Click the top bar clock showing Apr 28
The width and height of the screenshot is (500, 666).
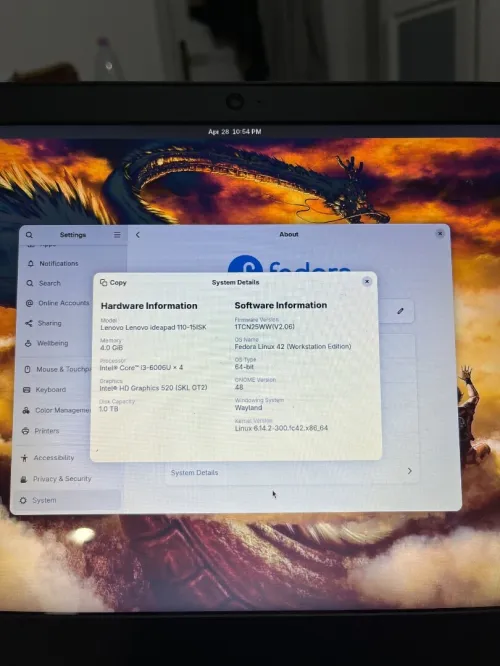(234, 132)
